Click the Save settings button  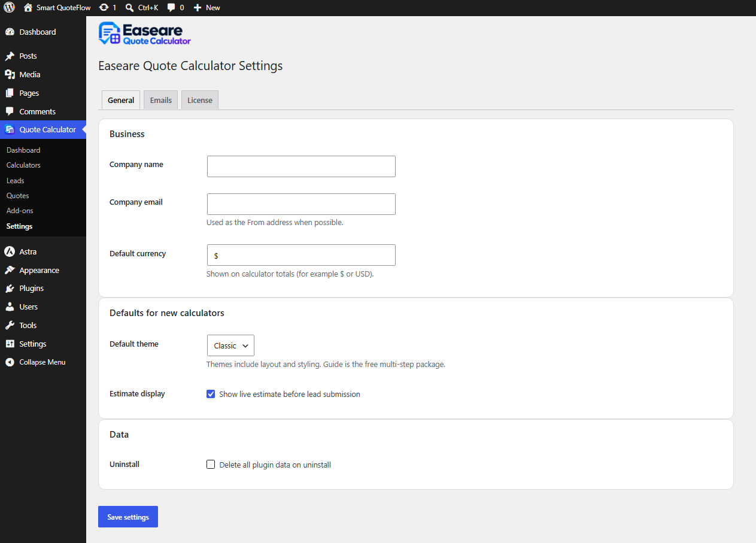pyautogui.click(x=128, y=517)
